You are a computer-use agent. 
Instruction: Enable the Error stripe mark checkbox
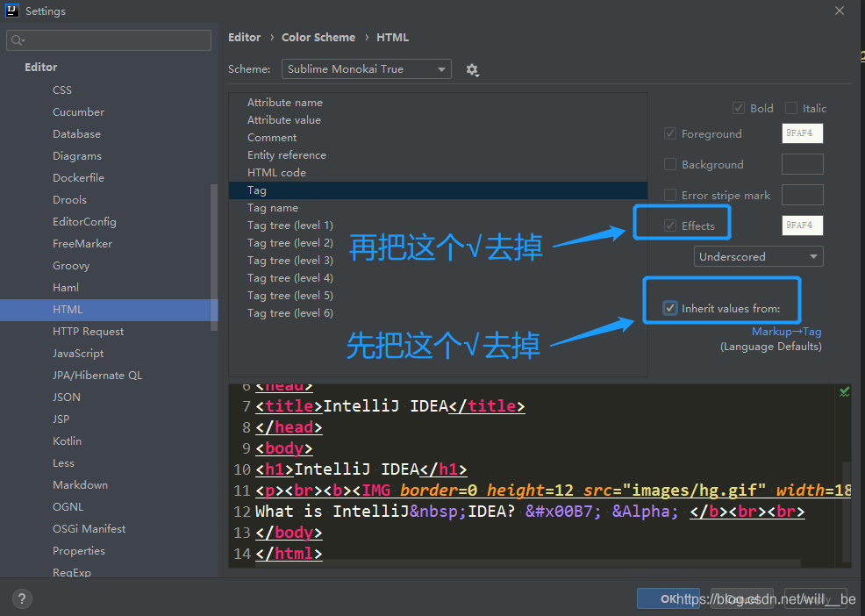(669, 195)
